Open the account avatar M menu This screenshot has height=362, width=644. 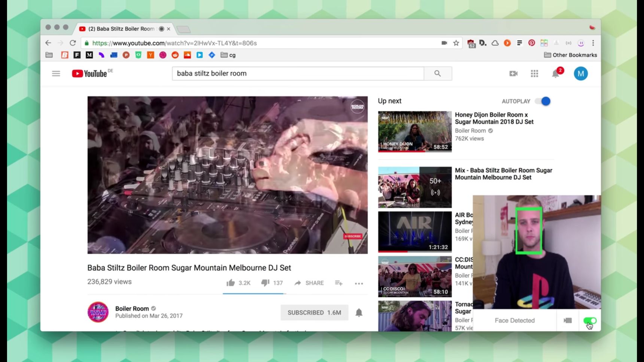[581, 74]
